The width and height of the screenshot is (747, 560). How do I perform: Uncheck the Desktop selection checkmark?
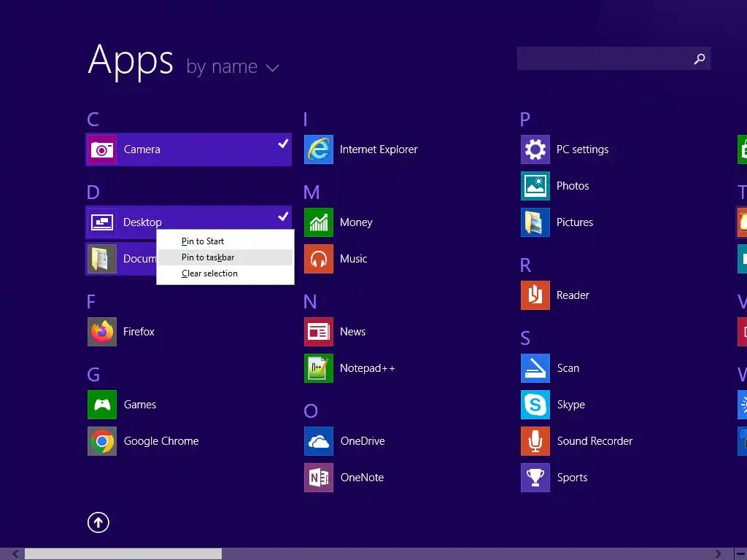[283, 216]
